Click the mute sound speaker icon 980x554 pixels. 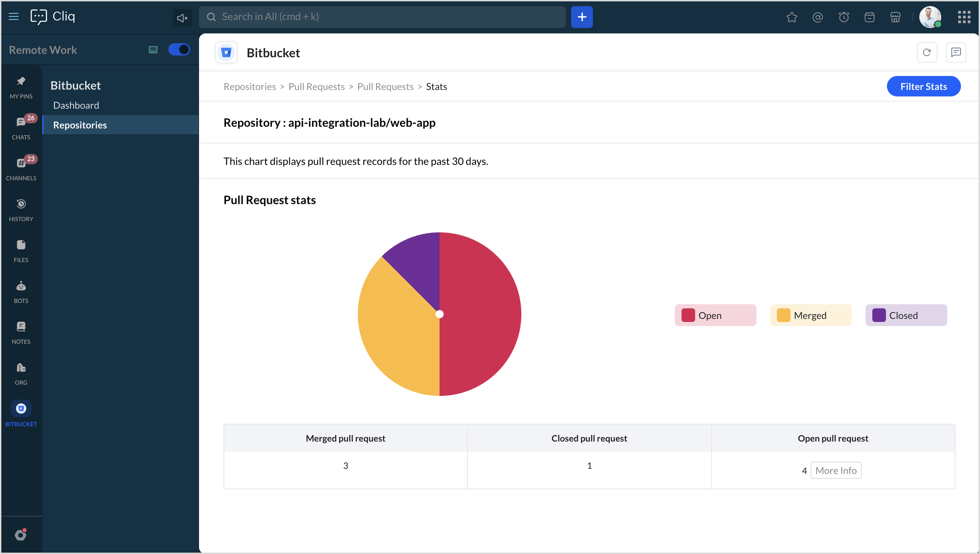[x=182, y=17]
